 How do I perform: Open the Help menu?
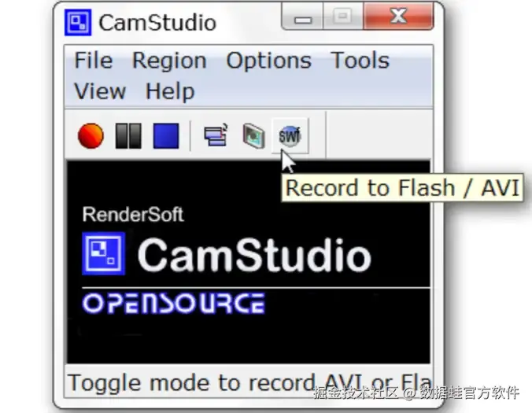[x=170, y=92]
